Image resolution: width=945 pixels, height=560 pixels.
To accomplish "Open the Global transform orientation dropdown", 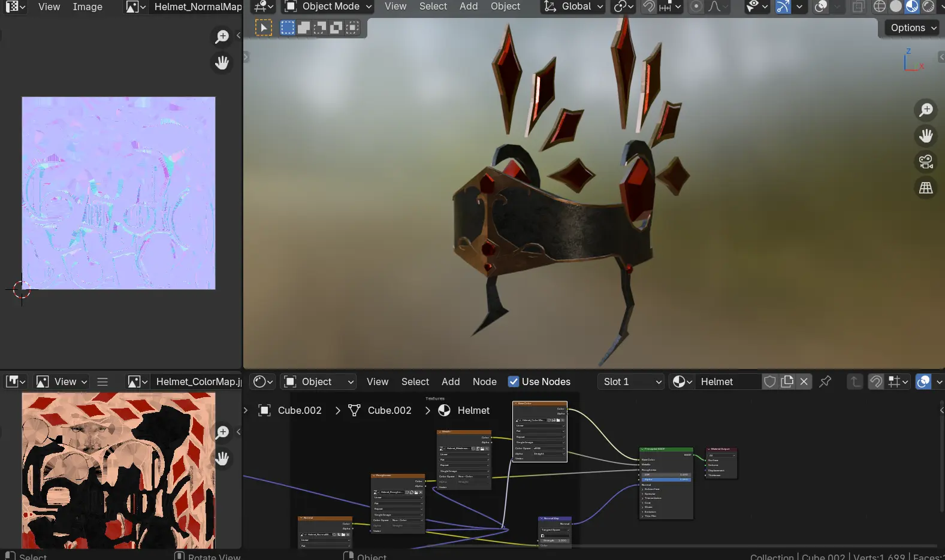I will coord(573,7).
